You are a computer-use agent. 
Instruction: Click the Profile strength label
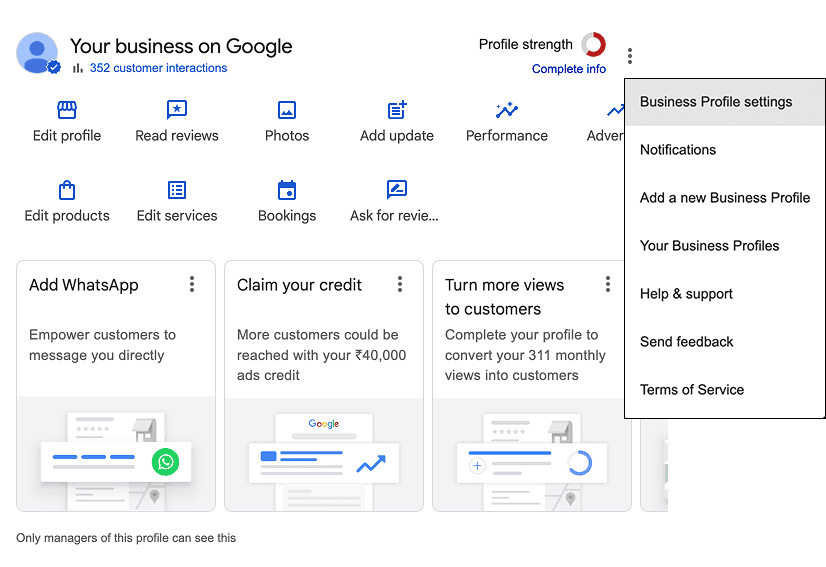click(526, 44)
